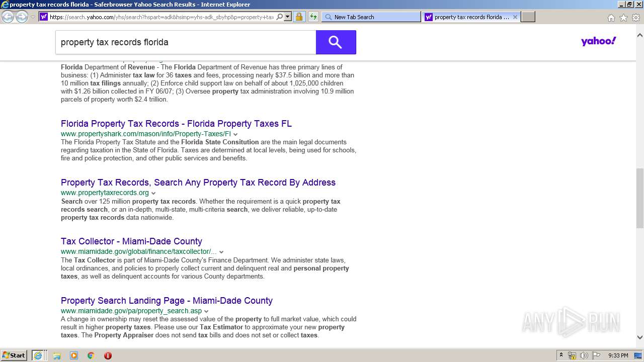This screenshot has width=644, height=362.
Task: Open Property Tax Records Search By Address link
Action: 198,183
